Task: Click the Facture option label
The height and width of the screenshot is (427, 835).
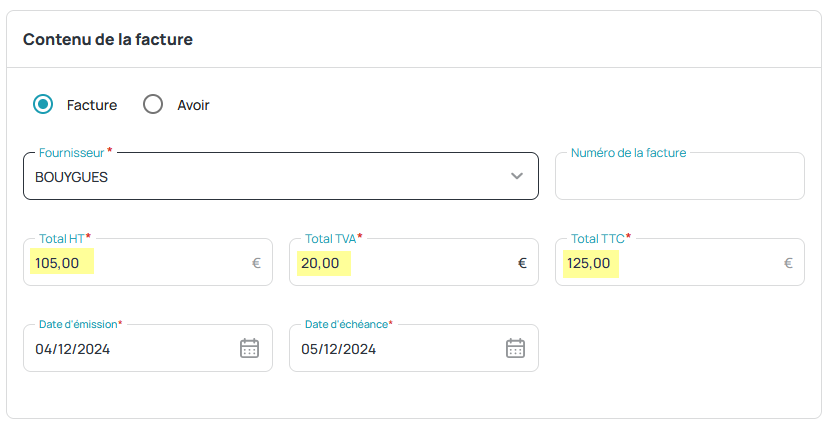Action: [x=92, y=105]
